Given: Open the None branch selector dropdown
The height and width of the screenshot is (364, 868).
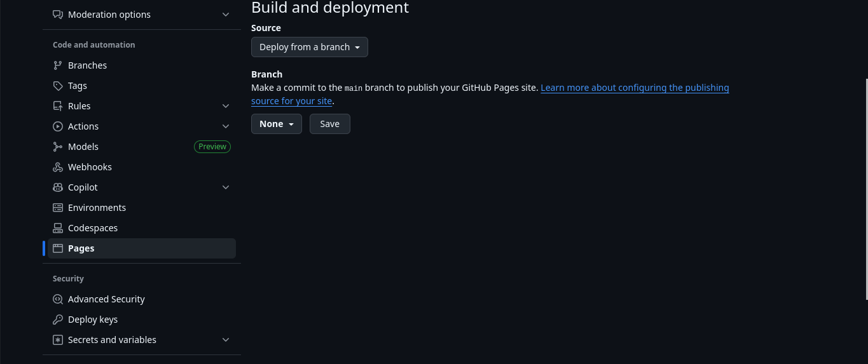Looking at the screenshot, I should tap(277, 124).
